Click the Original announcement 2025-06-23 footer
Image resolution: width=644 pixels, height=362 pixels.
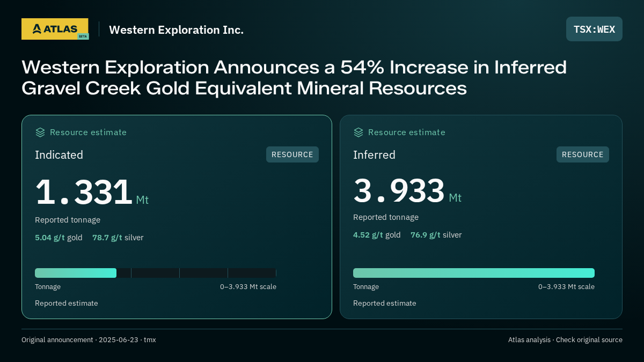coord(89,340)
